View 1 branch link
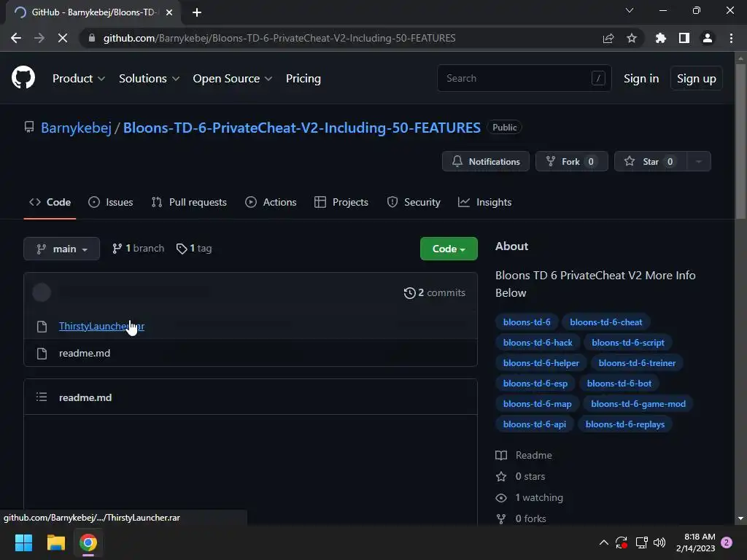Screen dimensions: 747x560 [138, 249]
